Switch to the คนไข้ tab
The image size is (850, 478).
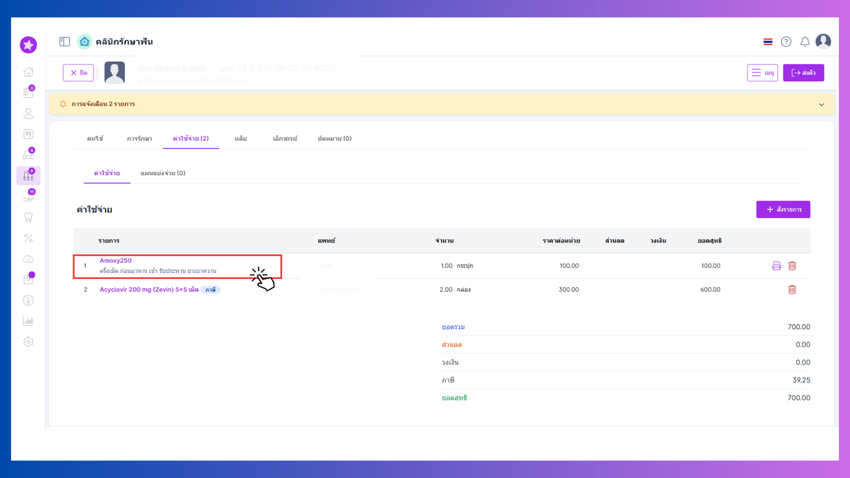[x=95, y=139]
